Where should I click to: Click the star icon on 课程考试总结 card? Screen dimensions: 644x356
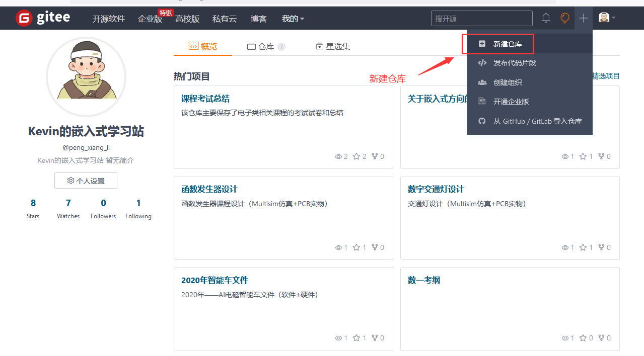tap(356, 156)
